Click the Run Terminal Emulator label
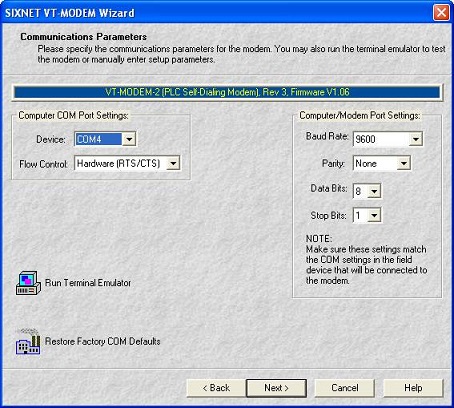This screenshot has width=454, height=408. (88, 283)
